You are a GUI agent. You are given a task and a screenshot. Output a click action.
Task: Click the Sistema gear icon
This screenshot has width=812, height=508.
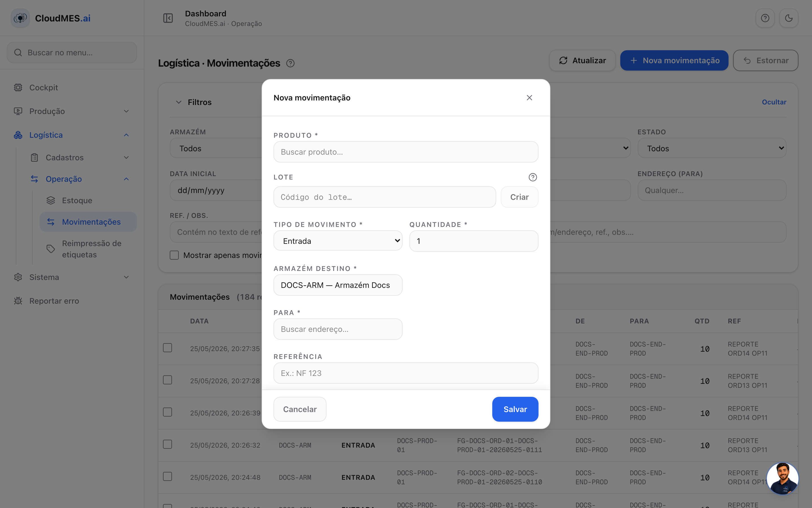(x=18, y=277)
